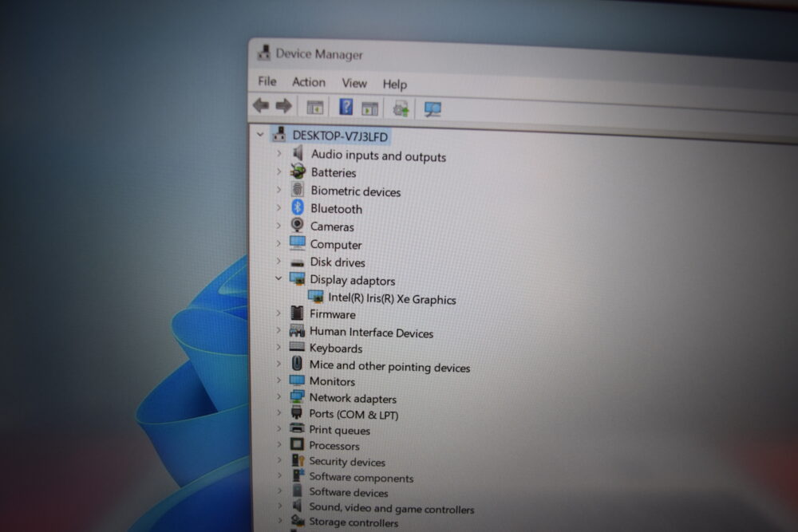
Task: Click the Cameras webcam icon
Action: (297, 225)
